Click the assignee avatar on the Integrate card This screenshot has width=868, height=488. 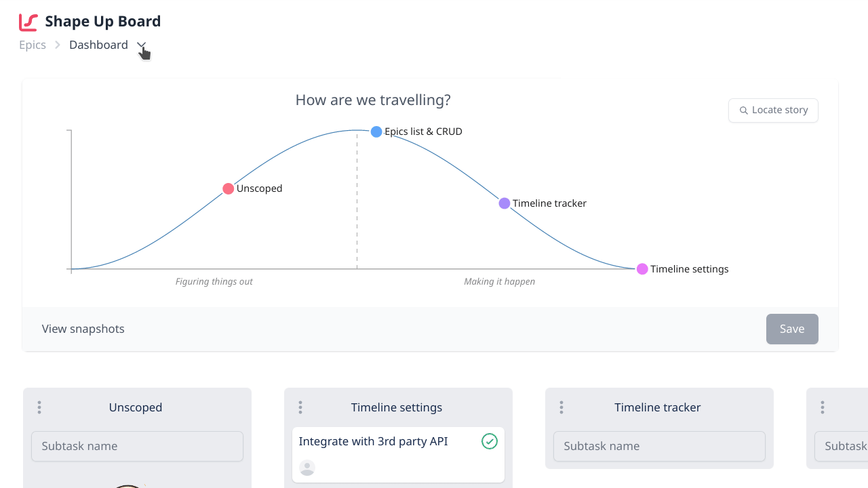307,468
